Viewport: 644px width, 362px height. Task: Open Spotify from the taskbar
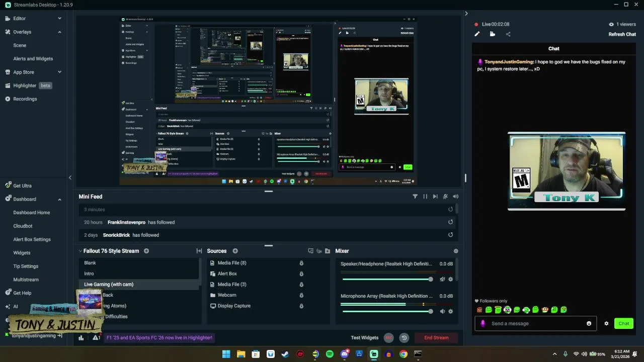pyautogui.click(x=330, y=354)
